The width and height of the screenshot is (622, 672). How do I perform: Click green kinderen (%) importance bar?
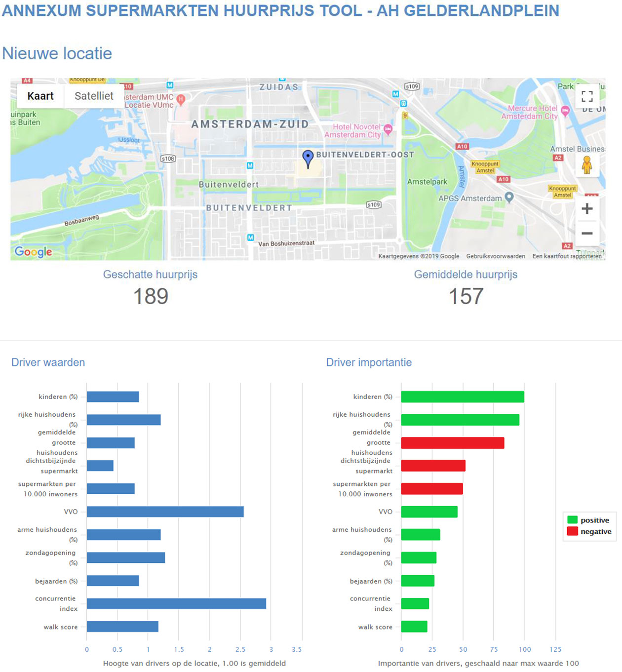pyautogui.click(x=463, y=396)
